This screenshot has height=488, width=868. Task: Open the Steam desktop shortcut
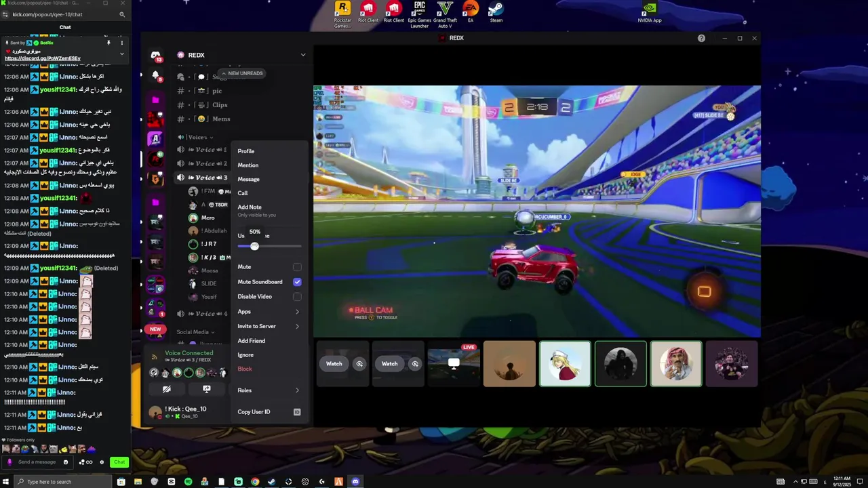[496, 14]
